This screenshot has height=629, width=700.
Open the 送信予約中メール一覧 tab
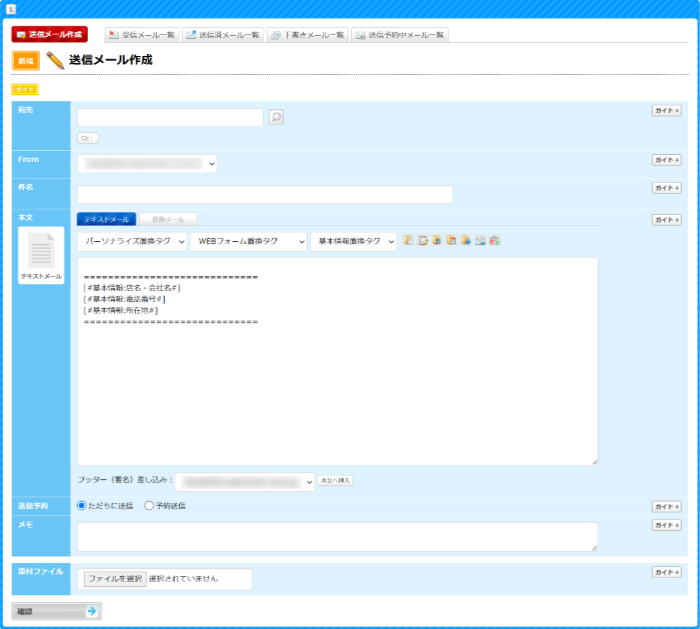tap(400, 35)
